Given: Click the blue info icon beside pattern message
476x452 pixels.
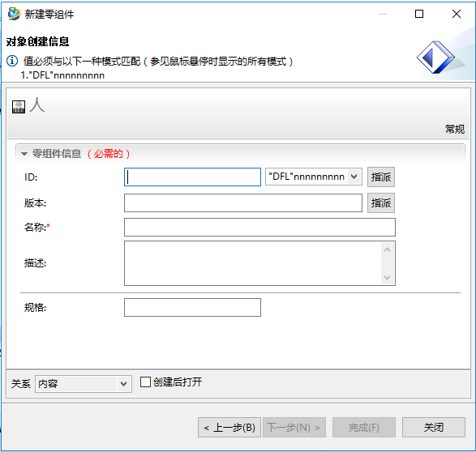Looking at the screenshot, I should tap(12, 61).
